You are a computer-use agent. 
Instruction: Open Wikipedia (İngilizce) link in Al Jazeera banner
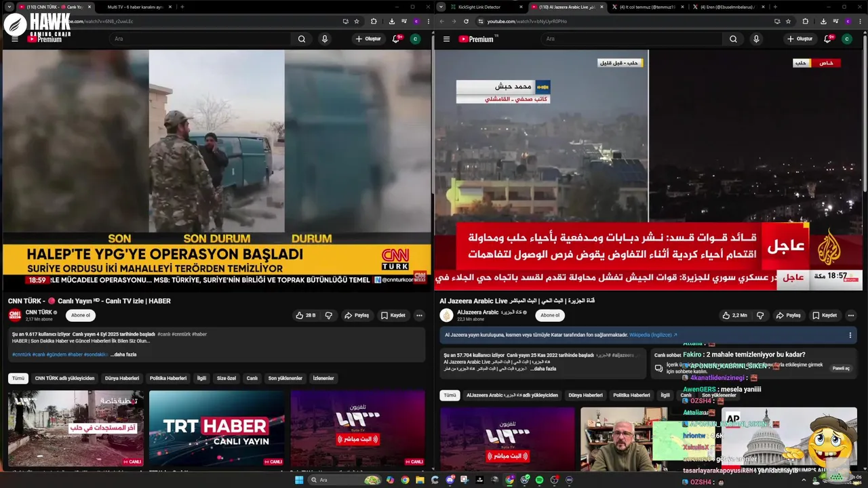[x=653, y=335]
